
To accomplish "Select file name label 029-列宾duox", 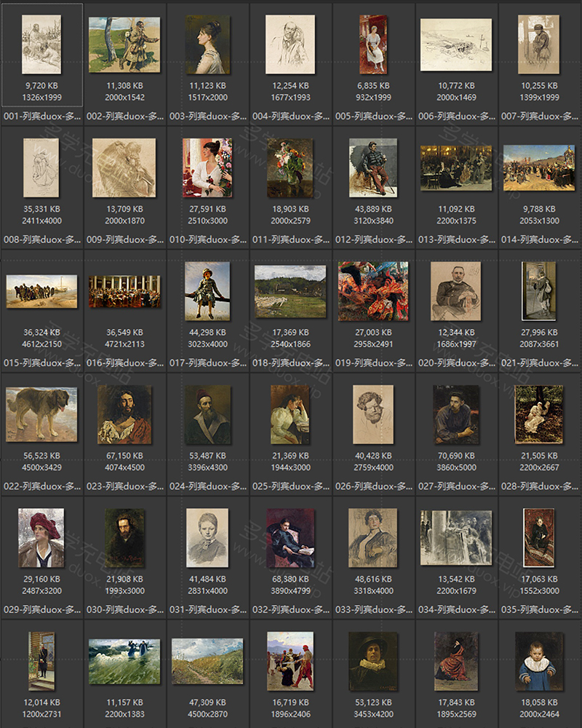I will 41,609.
